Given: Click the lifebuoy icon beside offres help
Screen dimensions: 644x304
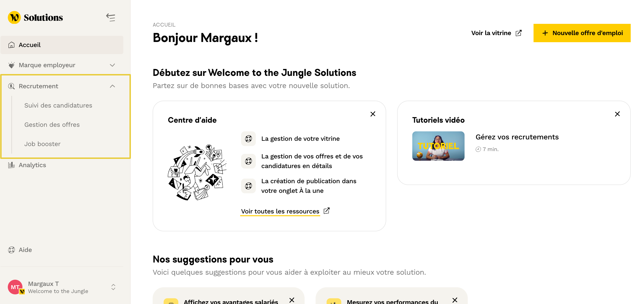Looking at the screenshot, I should pos(248,161).
